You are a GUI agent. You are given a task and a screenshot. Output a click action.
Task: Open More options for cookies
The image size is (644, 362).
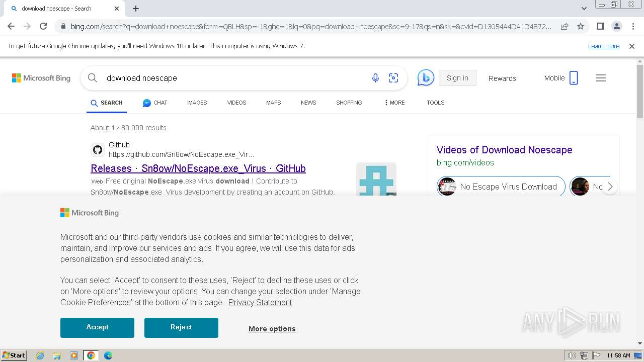click(272, 329)
